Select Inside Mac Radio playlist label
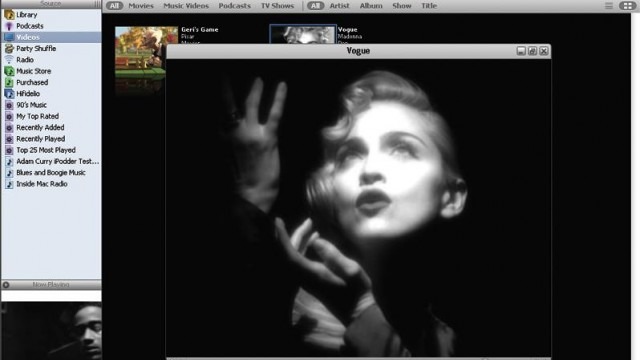 pos(42,184)
